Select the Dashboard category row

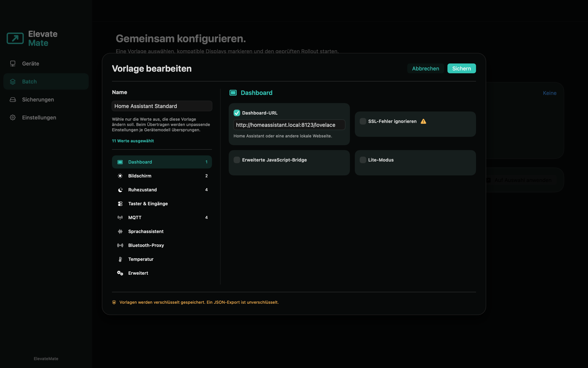[x=162, y=162]
